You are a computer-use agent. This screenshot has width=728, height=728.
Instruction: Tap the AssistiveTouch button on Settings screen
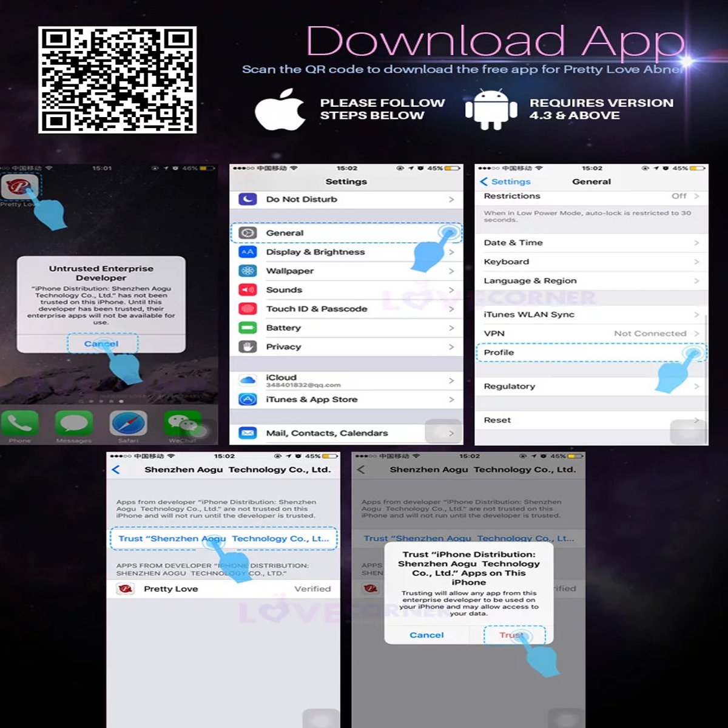(x=443, y=431)
